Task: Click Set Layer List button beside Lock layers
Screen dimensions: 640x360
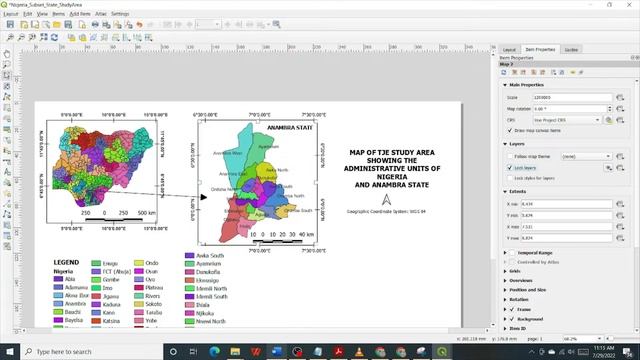Action: click(609, 168)
